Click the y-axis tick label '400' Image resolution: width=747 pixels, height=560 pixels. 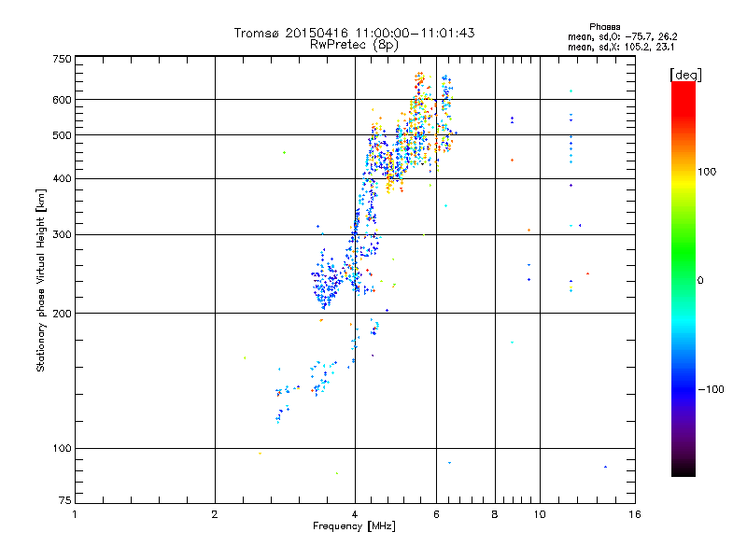point(62,179)
